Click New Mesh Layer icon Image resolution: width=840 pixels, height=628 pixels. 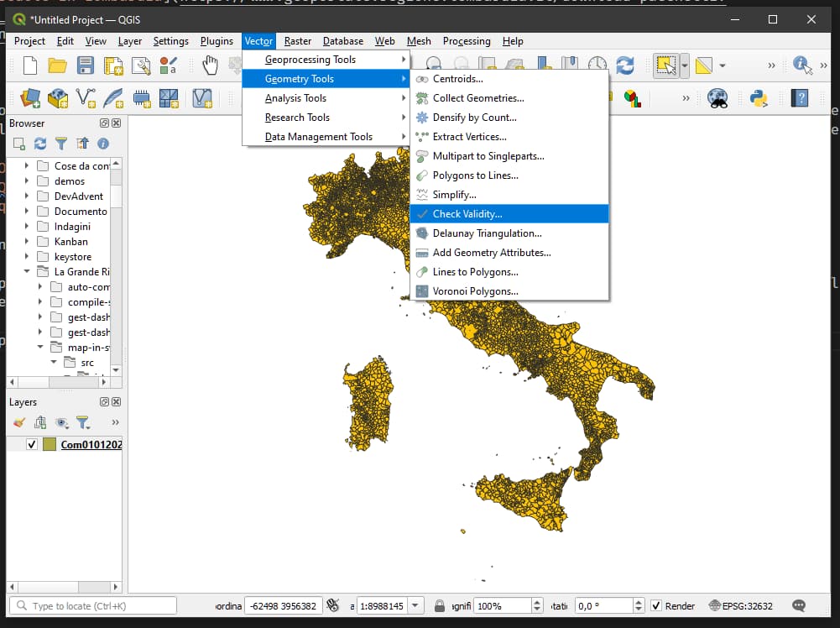point(169,98)
